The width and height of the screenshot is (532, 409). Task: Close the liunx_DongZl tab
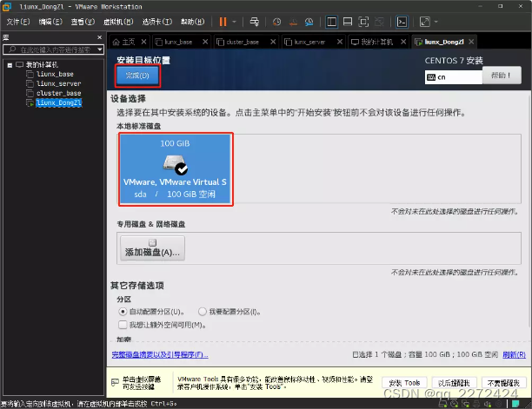point(471,42)
